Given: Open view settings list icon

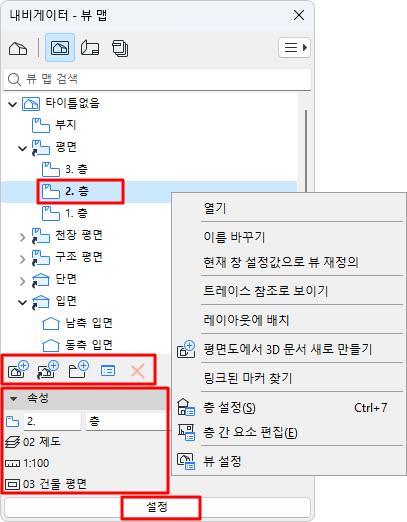Looking at the screenshot, I should (x=108, y=371).
